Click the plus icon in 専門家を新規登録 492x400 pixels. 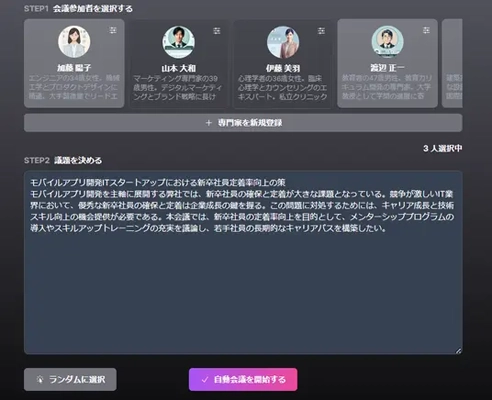(x=209, y=123)
